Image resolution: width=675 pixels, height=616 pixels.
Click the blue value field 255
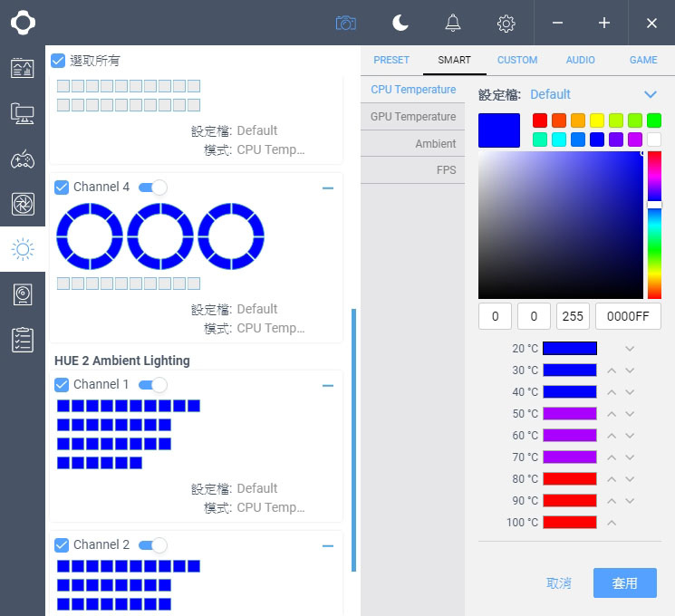[573, 316]
